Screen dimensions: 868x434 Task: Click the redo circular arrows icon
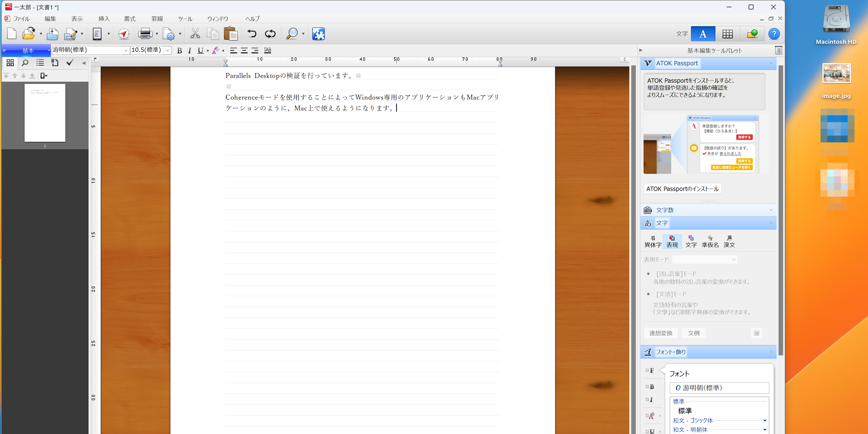pos(270,34)
